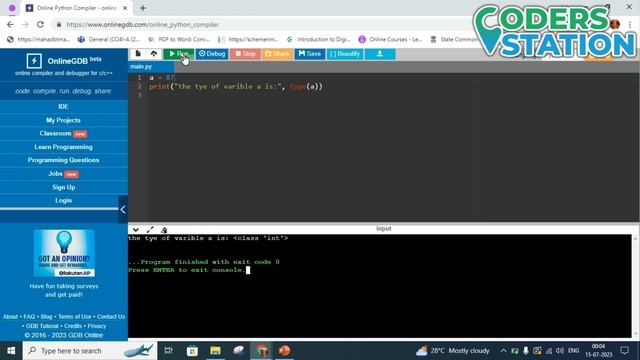Open IDE menu item in sidebar
640x360 pixels.
[64, 107]
